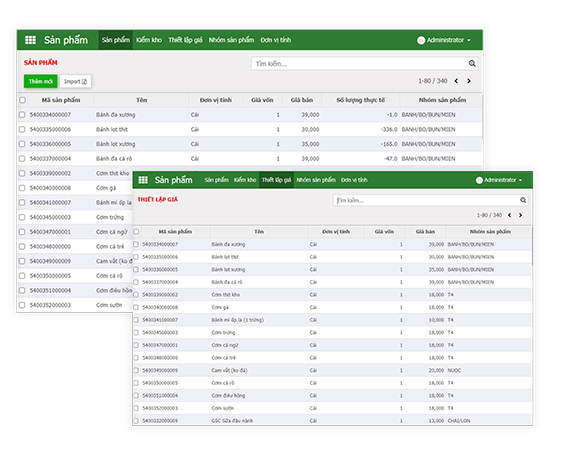Check row 5400337000004 in back window

pos(22,158)
